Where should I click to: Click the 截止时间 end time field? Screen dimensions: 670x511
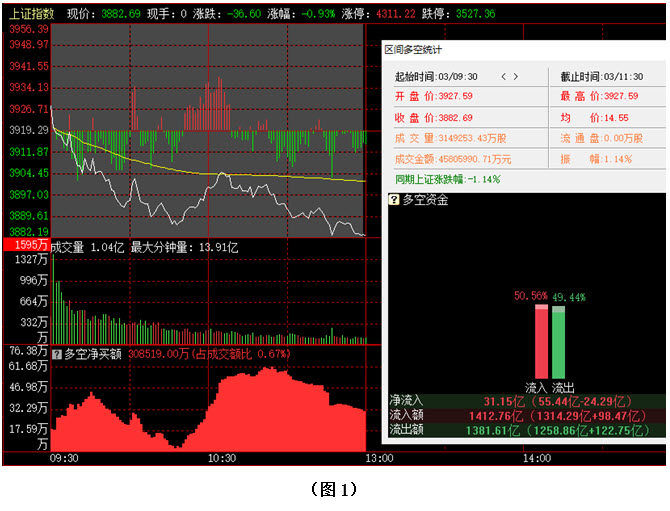600,76
